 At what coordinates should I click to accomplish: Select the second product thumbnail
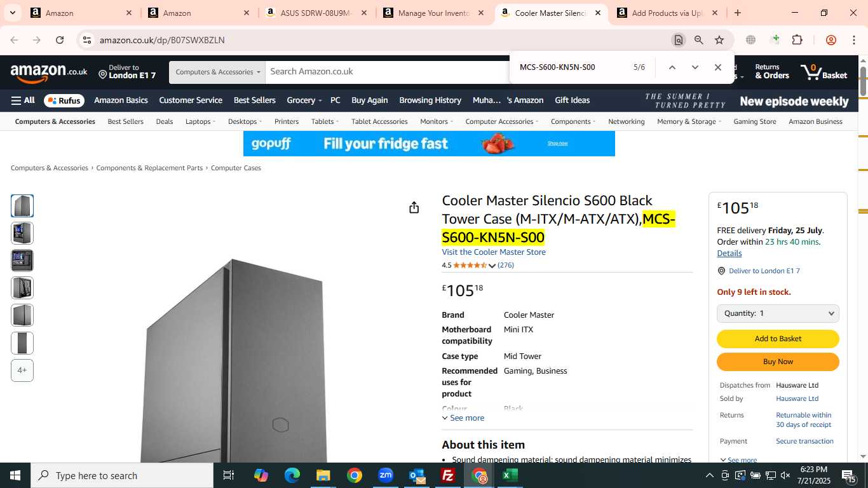pos(22,233)
